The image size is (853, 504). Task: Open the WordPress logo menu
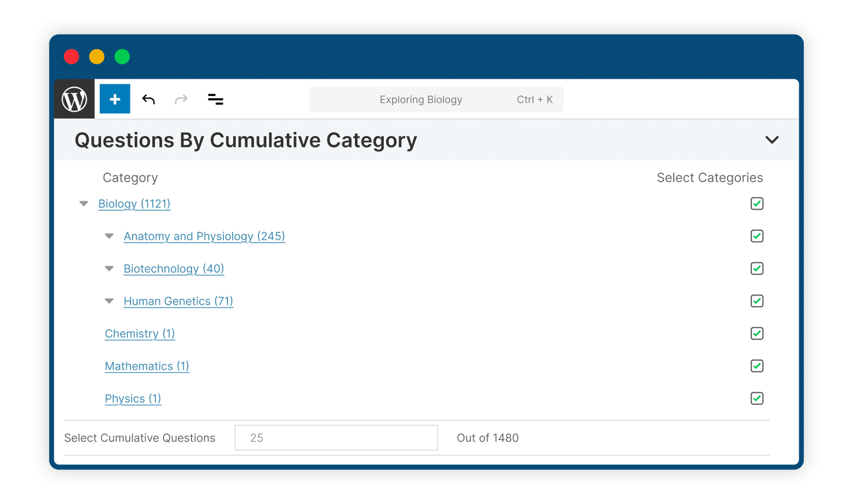click(75, 99)
